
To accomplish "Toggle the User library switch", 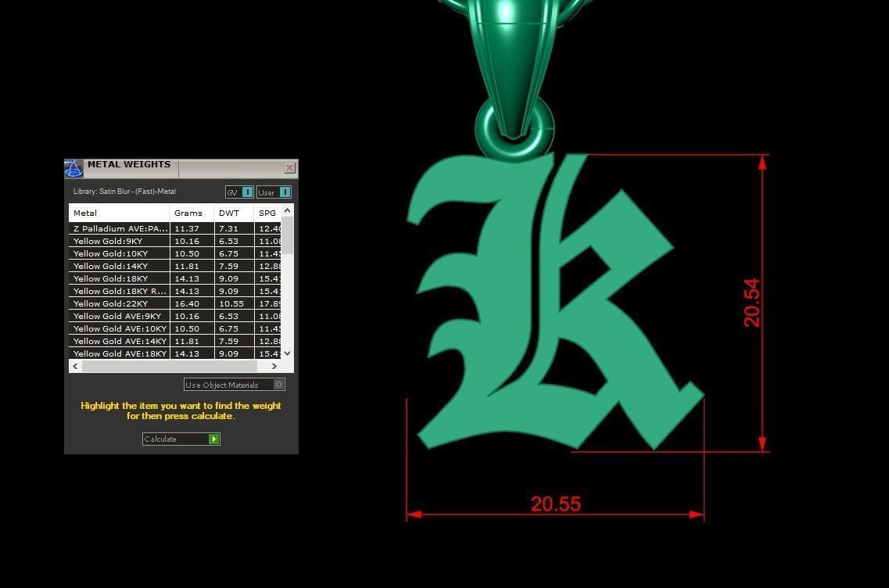I will 274,192.
